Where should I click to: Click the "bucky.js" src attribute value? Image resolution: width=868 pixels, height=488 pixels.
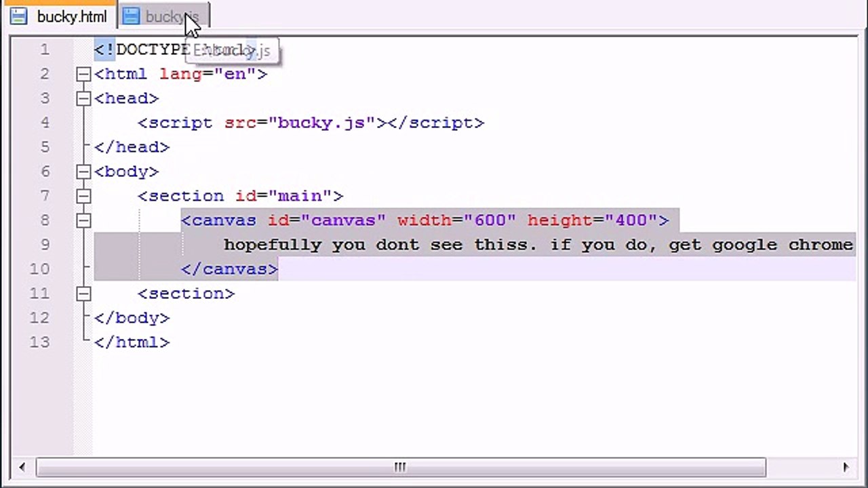tap(322, 123)
